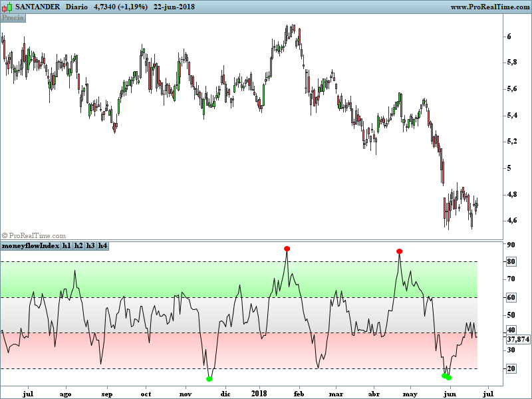Click the sep month label on time axis
Image resolution: width=532 pixels, height=399 pixels.
pos(107,394)
